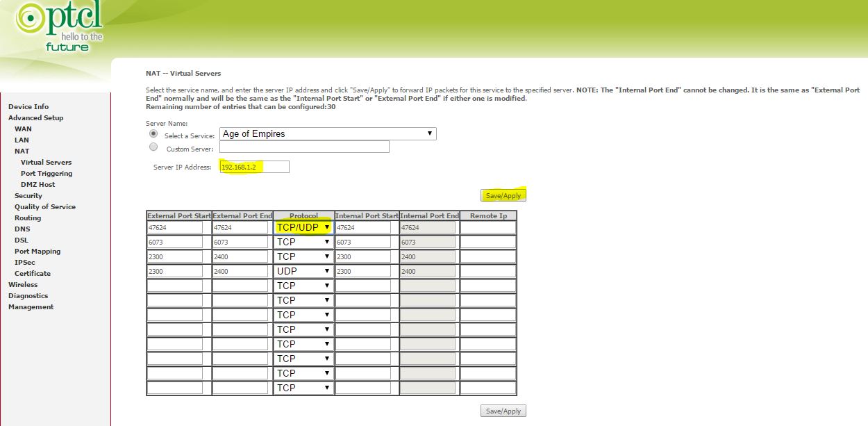Open Security section
868x426 pixels.
point(28,196)
